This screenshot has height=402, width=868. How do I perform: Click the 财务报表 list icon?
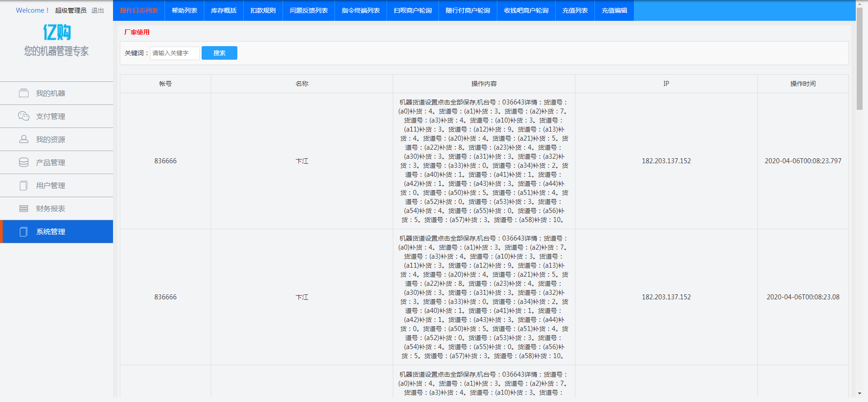point(24,208)
